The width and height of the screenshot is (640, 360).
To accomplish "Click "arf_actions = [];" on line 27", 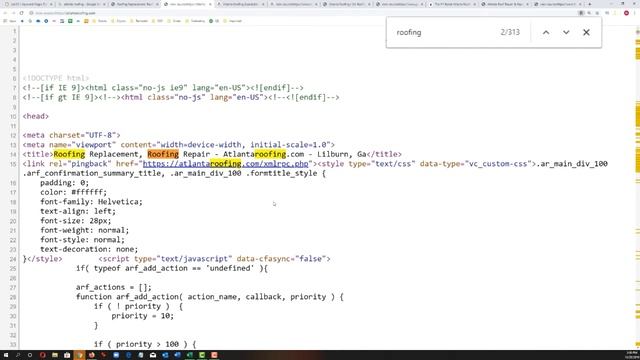I will (x=113, y=287).
